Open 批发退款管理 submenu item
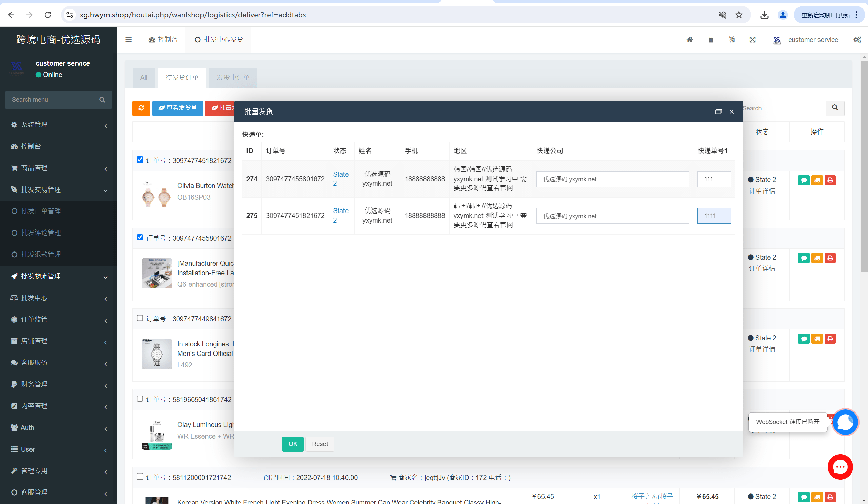 [x=59, y=255]
